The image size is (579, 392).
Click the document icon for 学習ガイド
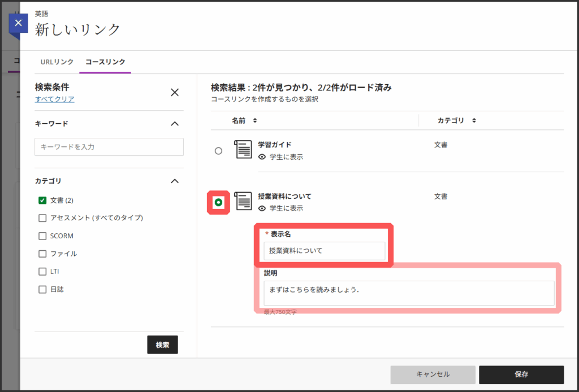[x=243, y=149]
